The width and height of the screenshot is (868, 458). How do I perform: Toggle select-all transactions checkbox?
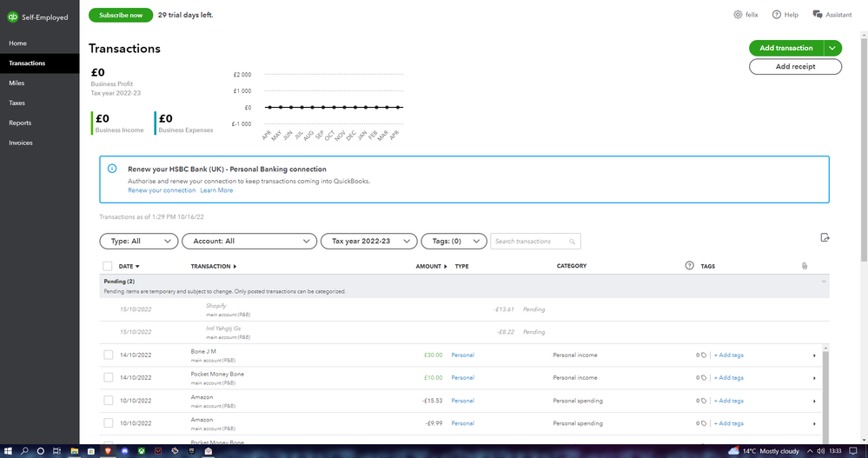pos(108,266)
